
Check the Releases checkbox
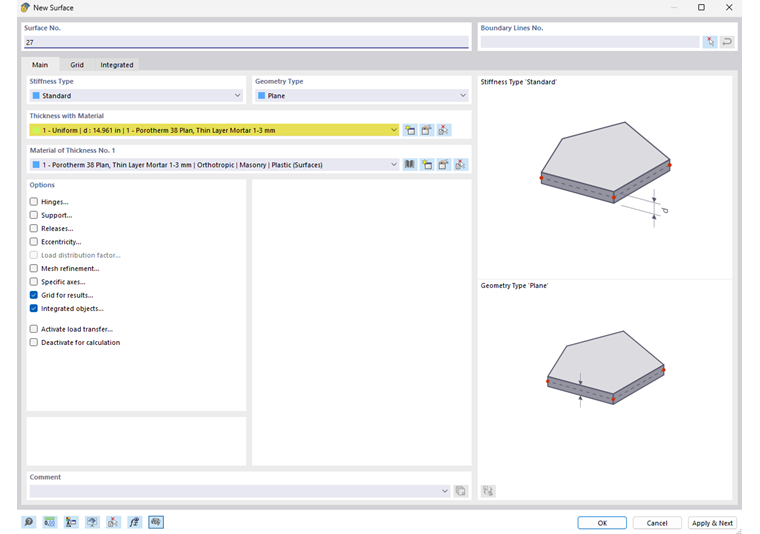point(33,228)
